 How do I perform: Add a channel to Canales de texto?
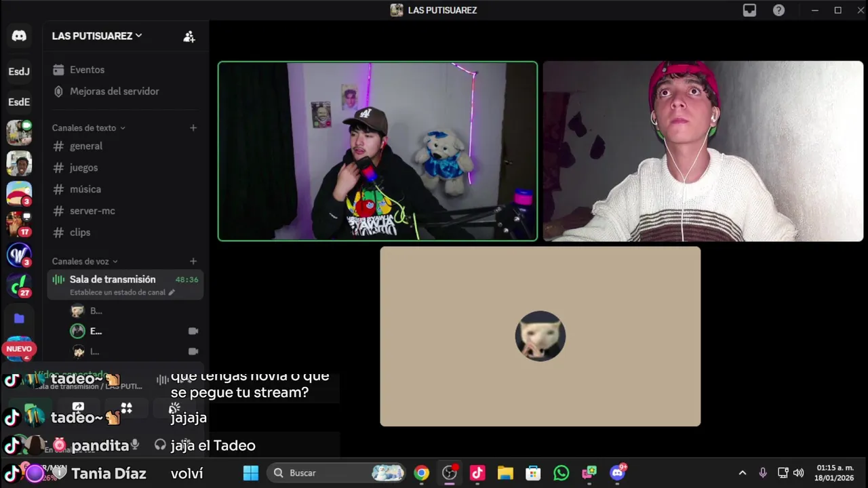point(193,127)
